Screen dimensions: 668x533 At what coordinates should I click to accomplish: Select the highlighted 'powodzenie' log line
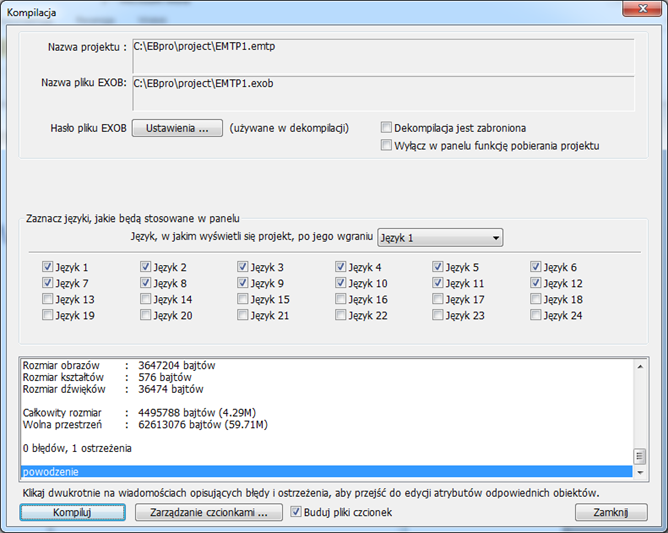tap(326, 472)
